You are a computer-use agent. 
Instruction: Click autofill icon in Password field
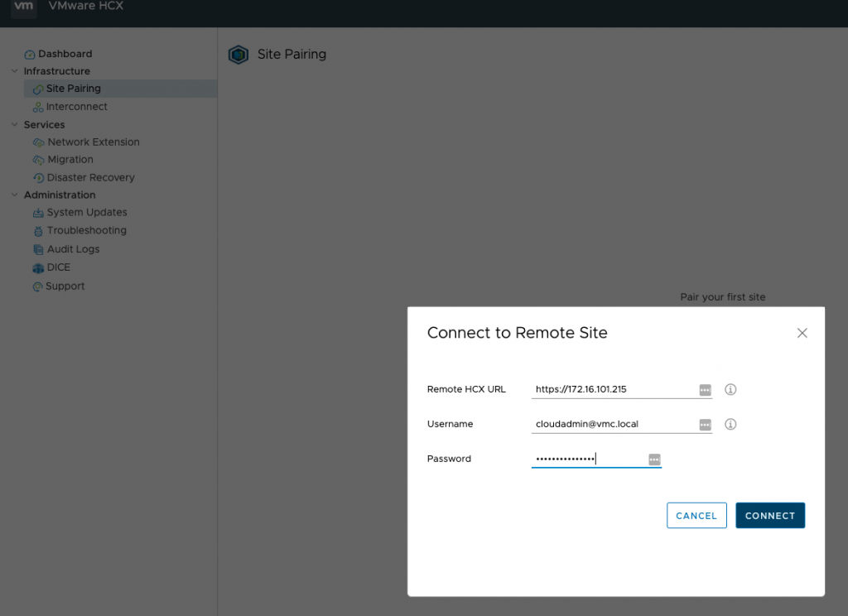pyautogui.click(x=654, y=460)
